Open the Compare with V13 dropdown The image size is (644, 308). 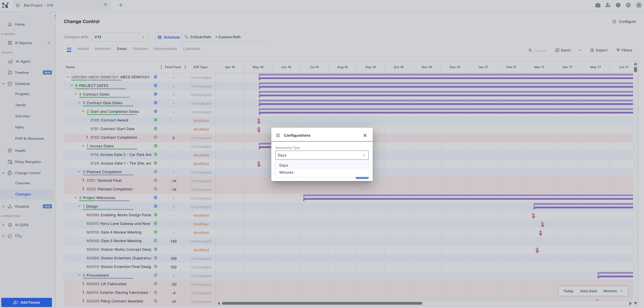pos(120,37)
